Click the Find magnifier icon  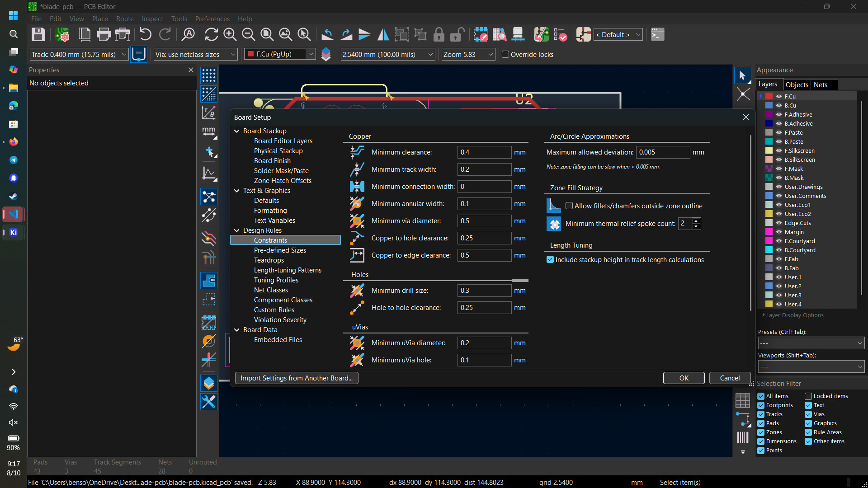coord(188,35)
